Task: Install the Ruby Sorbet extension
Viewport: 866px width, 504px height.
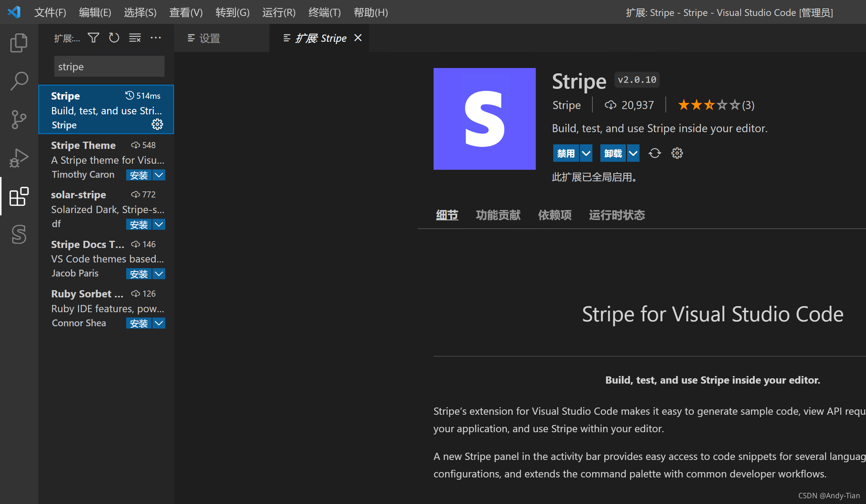Action: click(139, 323)
